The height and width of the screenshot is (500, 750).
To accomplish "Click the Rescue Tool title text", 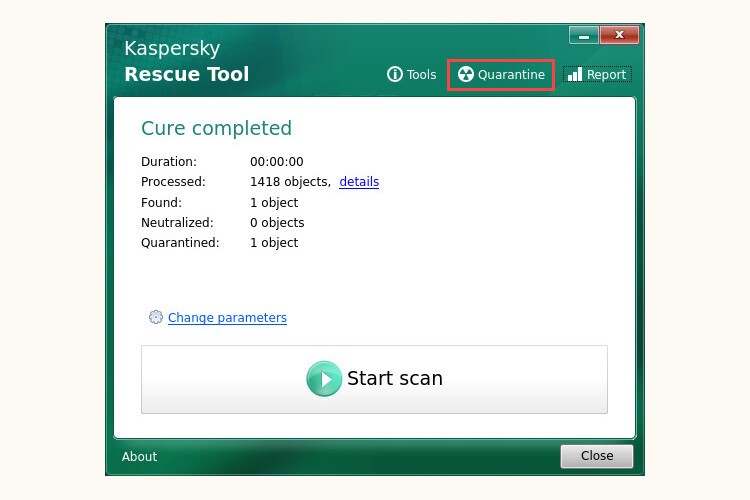I will coord(187,74).
